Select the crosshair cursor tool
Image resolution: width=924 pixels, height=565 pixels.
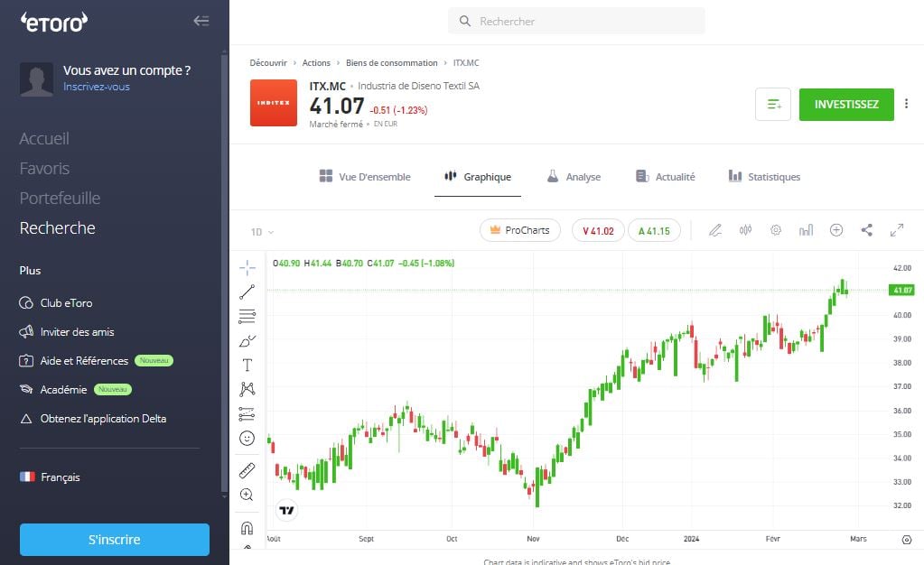(x=246, y=267)
